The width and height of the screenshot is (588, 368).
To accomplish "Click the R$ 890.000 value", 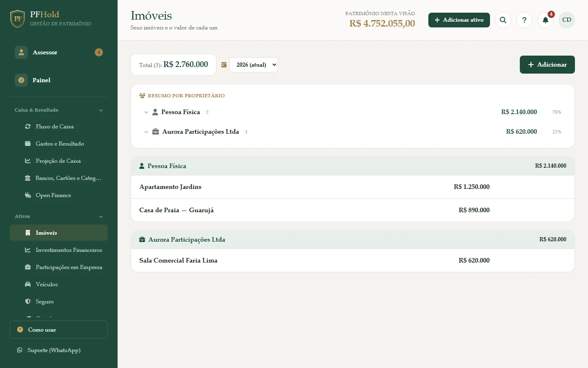I will click(x=474, y=210).
